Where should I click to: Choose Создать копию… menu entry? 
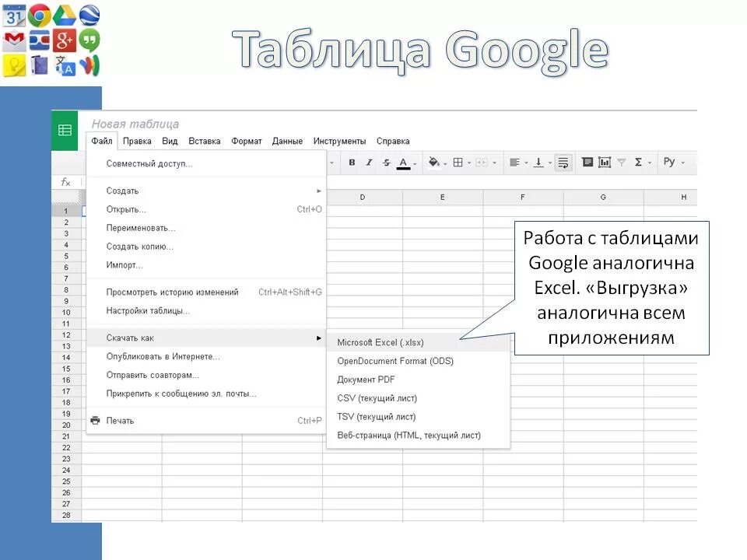[x=206, y=247]
